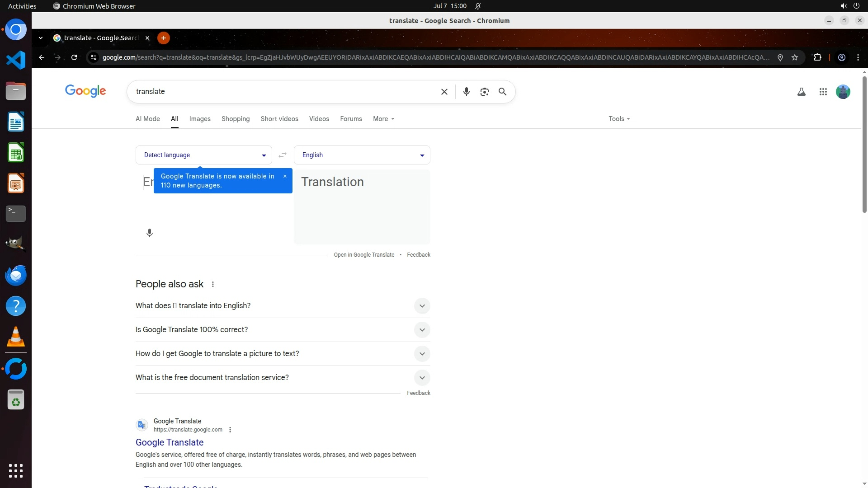Switch to the Images tab
This screenshot has width=868, height=488.
pos(200,119)
